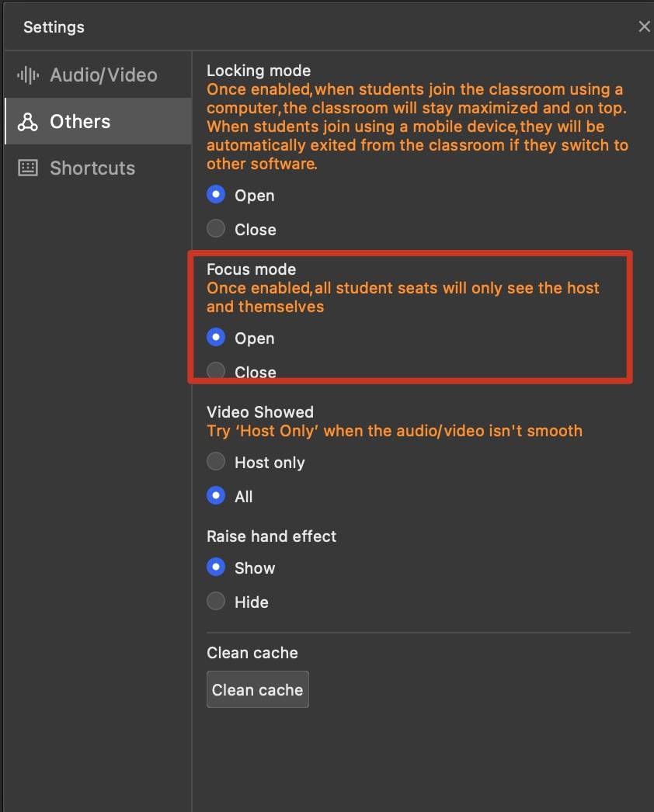Click the Settings window title
Image resolution: width=654 pixels, height=812 pixels.
(54, 27)
